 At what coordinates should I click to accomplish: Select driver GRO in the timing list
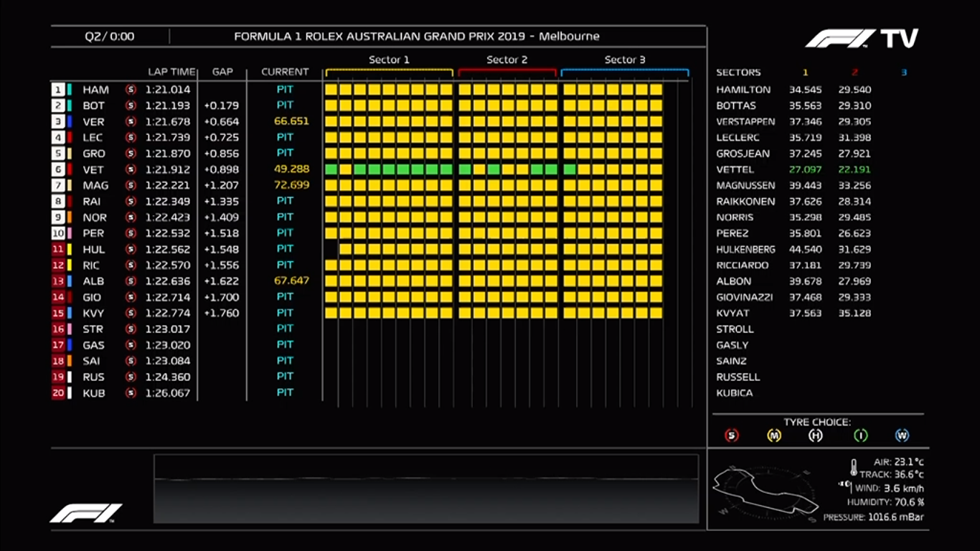tap(94, 154)
